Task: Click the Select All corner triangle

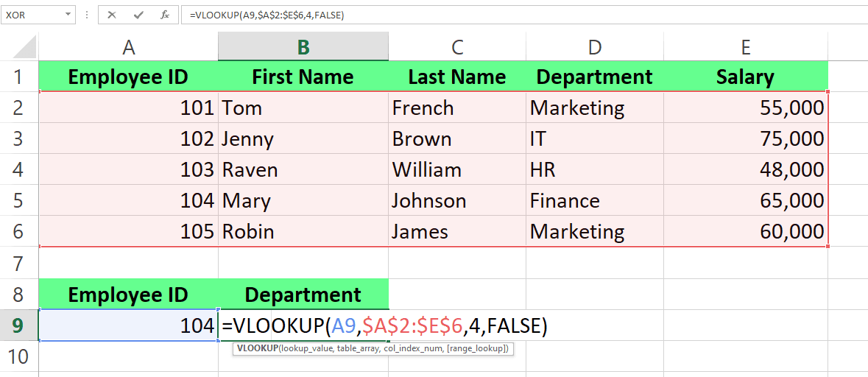Action: pyautogui.click(x=26, y=49)
